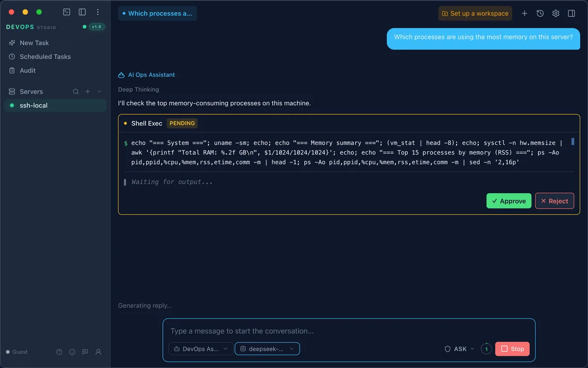This screenshot has height=368, width=588.
Task: Open the ASK permission mode dropdown
Action: click(460, 349)
